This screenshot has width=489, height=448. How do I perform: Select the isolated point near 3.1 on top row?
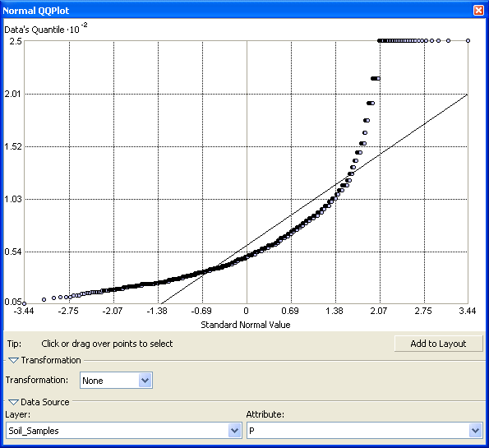[448, 40]
